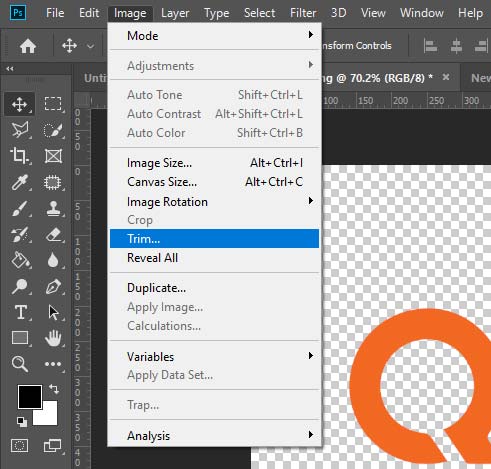
Task: Open the black foreground color swatch
Action: pos(30,397)
